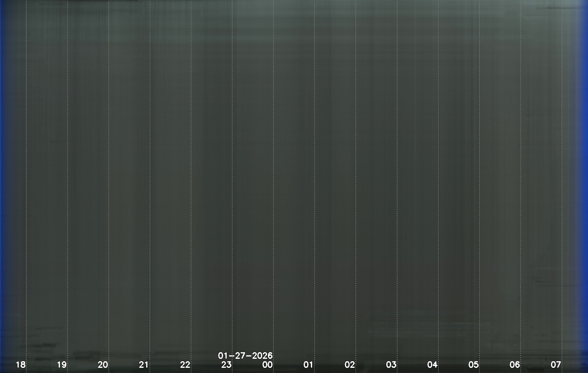Image resolution: width=588 pixels, height=373 pixels.
Task: Select the 21 hour label
Action: click(x=144, y=365)
